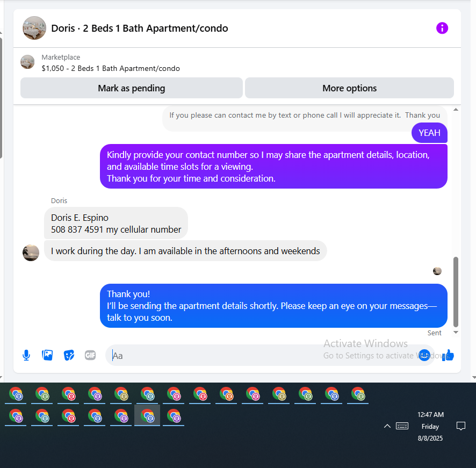Record a voice clip with the microphone icon

(x=26, y=355)
